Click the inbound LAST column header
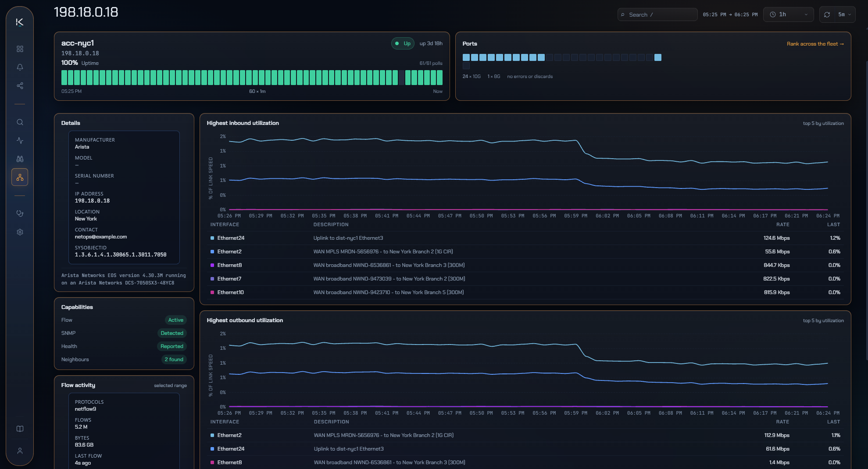This screenshot has height=469, width=868. click(834, 224)
